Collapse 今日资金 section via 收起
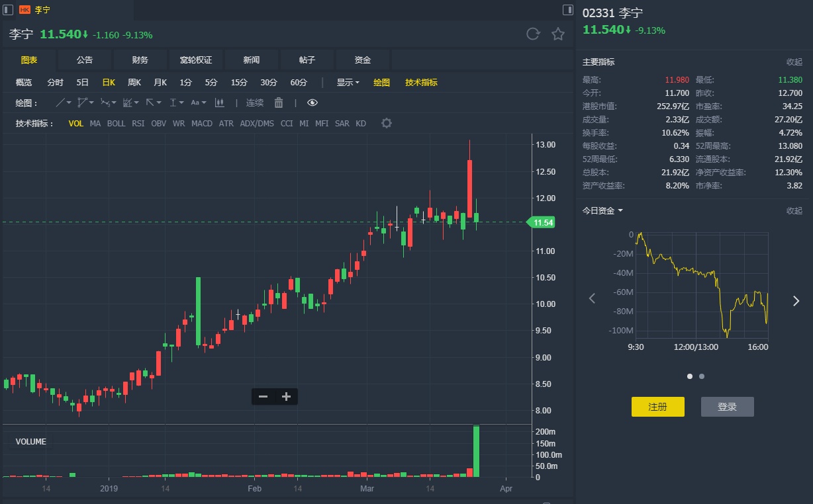This screenshot has width=813, height=504. click(x=794, y=210)
